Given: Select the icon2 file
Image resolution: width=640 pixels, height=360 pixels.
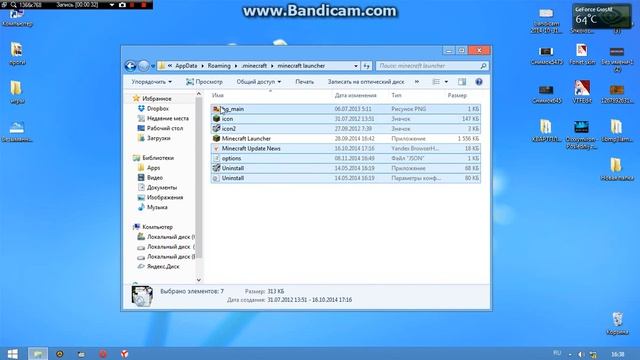Looking at the screenshot, I should tap(345, 129).
